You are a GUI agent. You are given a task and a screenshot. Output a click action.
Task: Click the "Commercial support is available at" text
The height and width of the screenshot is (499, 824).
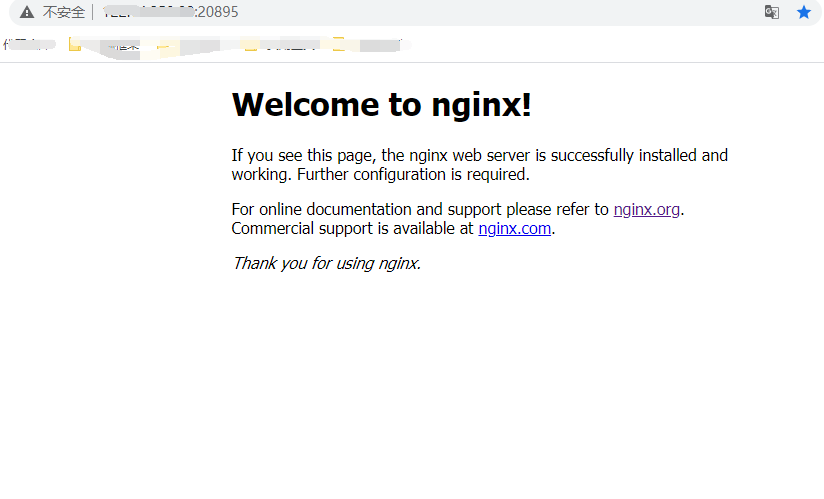point(352,228)
